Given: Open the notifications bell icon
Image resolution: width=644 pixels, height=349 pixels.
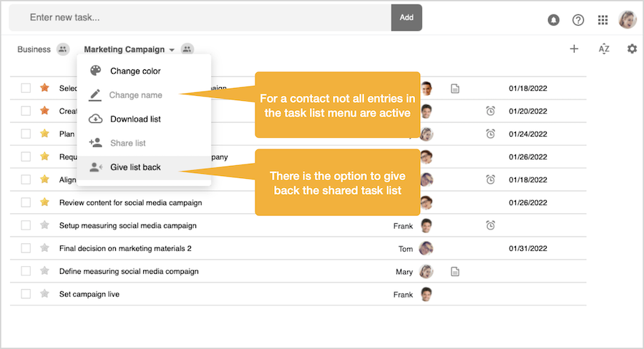Looking at the screenshot, I should pyautogui.click(x=553, y=20).
